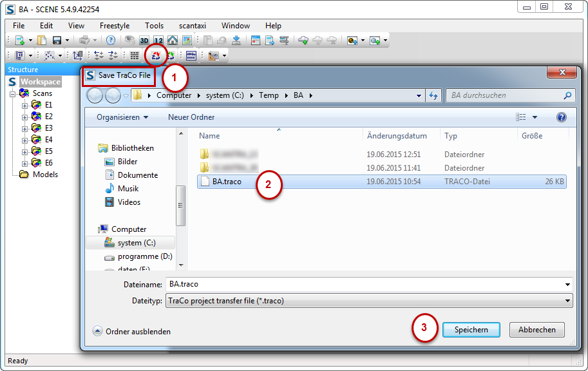Select Bilder library
588x371 pixels.
tap(121, 162)
